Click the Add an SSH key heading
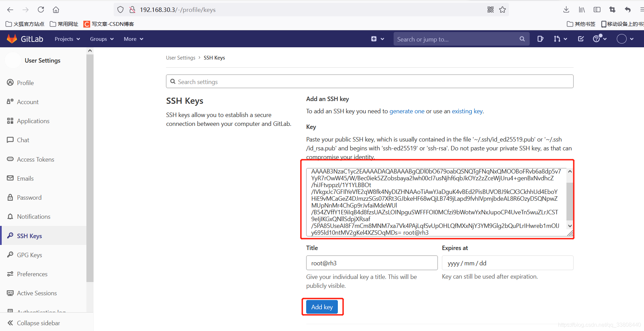The height and width of the screenshot is (331, 644). click(328, 99)
